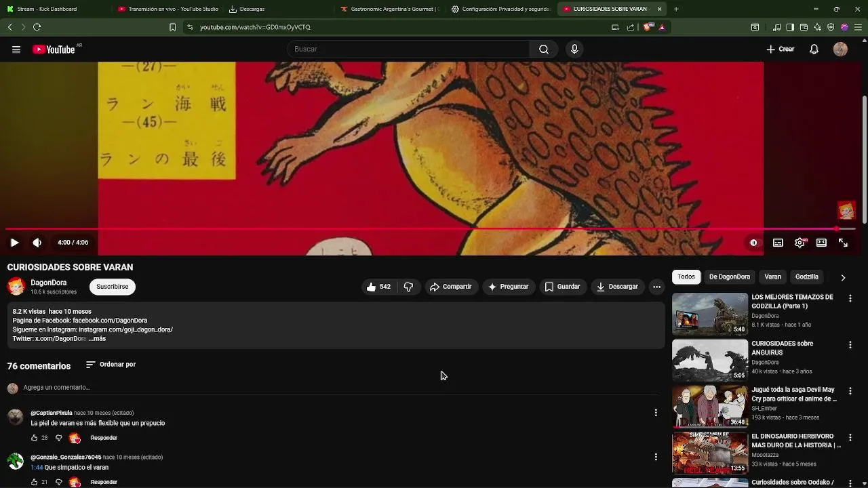Bookmark the page with the bookmark icon
Image resolution: width=868 pixels, height=488 pixels.
[172, 27]
